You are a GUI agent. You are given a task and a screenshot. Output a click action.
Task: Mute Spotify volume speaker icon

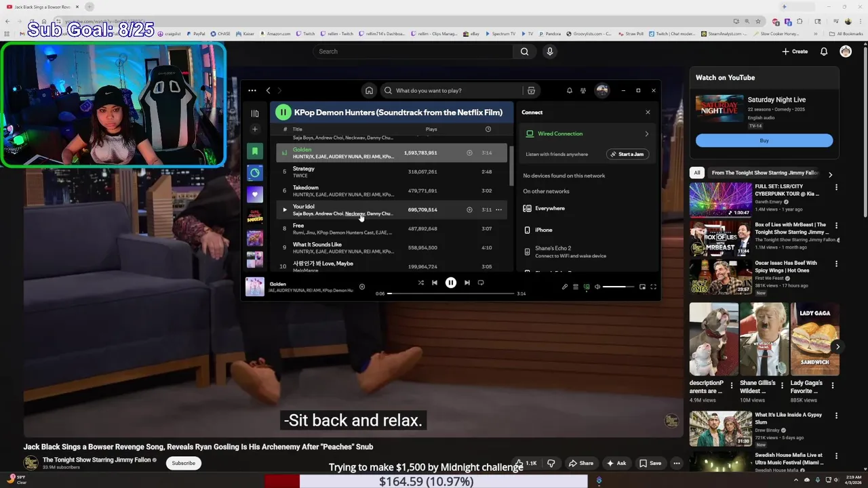point(597,287)
